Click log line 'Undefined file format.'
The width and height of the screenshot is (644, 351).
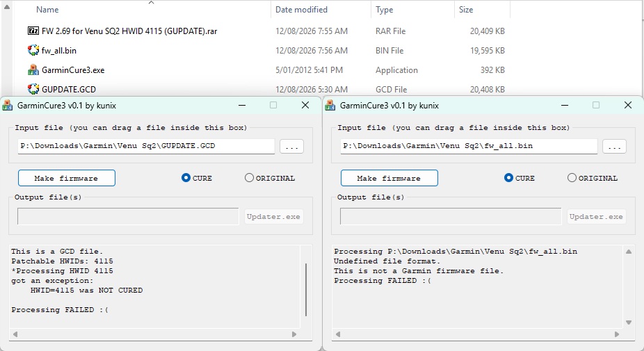point(387,261)
